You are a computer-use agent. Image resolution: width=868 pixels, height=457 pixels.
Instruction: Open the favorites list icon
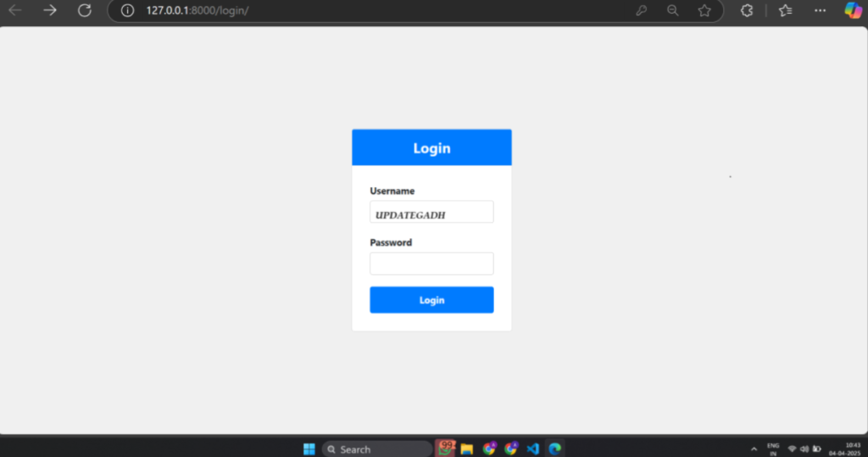pos(786,10)
